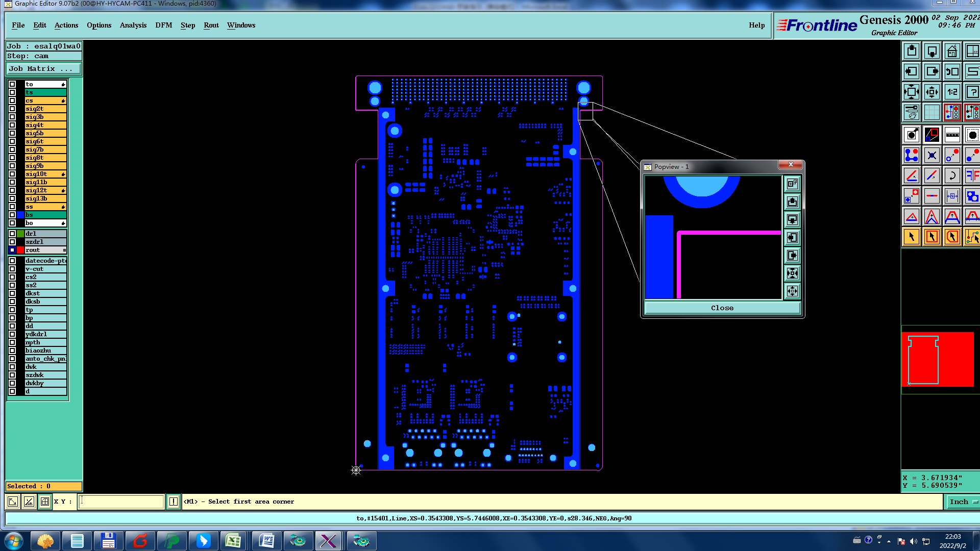Image resolution: width=980 pixels, height=551 pixels.
Task: Open the Analysis menu
Action: point(133,25)
